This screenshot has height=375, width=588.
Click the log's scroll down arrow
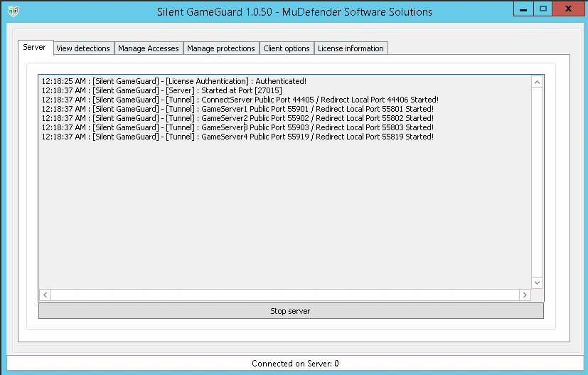point(537,282)
